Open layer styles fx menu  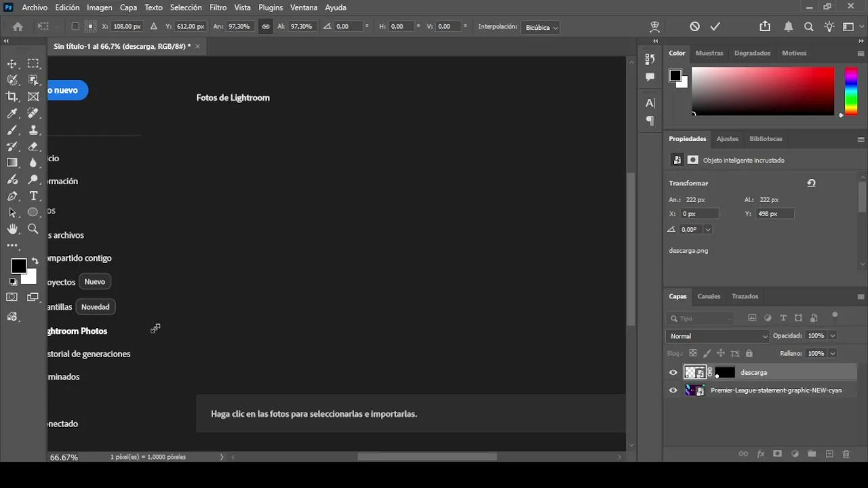click(760, 454)
